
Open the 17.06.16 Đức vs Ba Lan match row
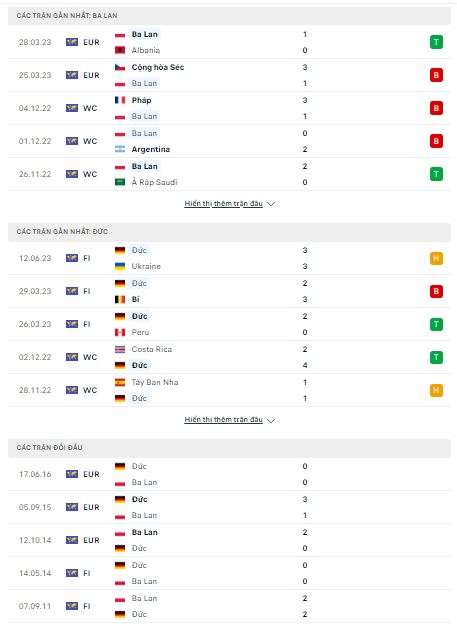pyautogui.click(x=229, y=474)
